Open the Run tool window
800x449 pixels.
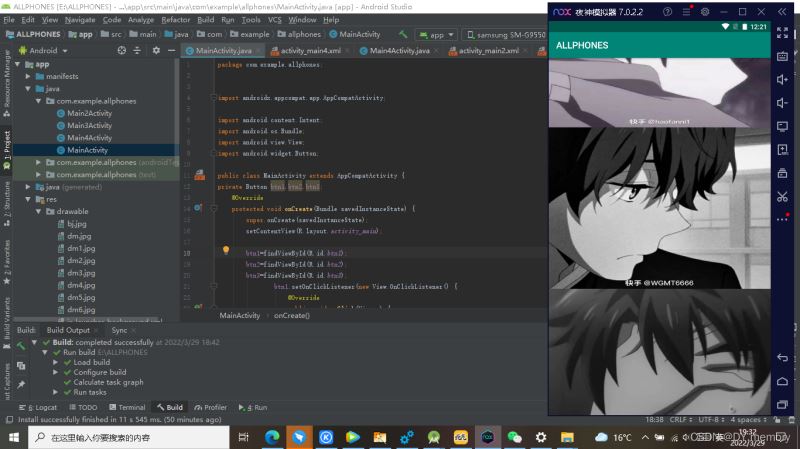click(x=253, y=407)
